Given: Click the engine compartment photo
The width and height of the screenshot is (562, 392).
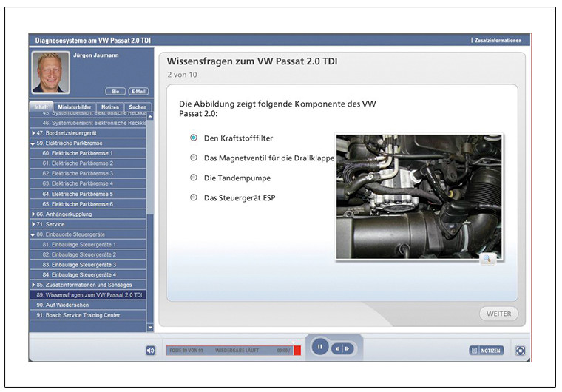Looking at the screenshot, I should point(419,196).
